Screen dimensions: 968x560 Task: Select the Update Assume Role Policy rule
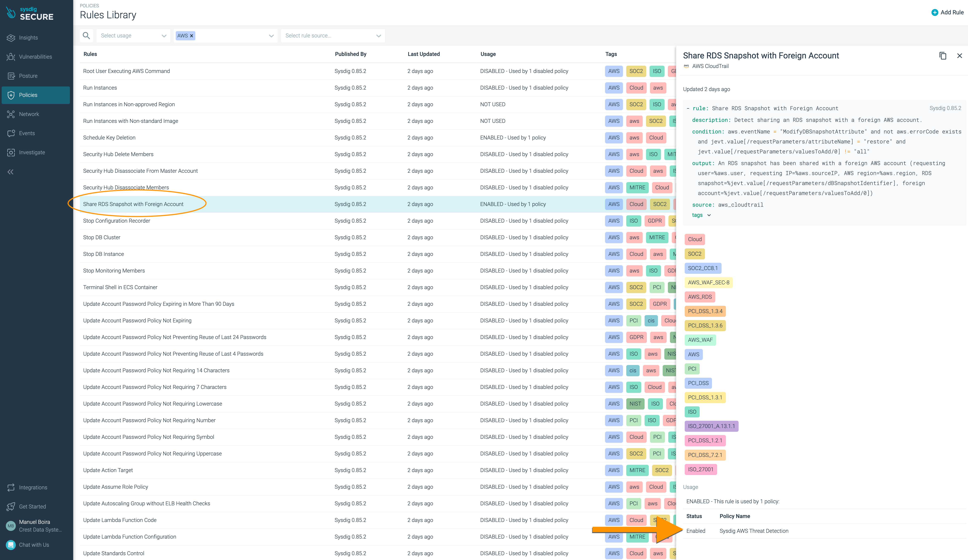point(115,487)
